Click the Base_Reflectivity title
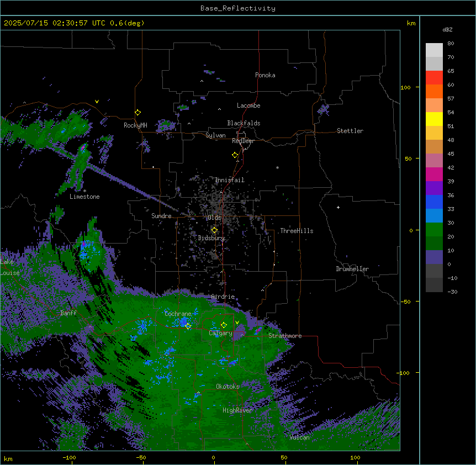This screenshot has height=465, width=476. pos(238,8)
